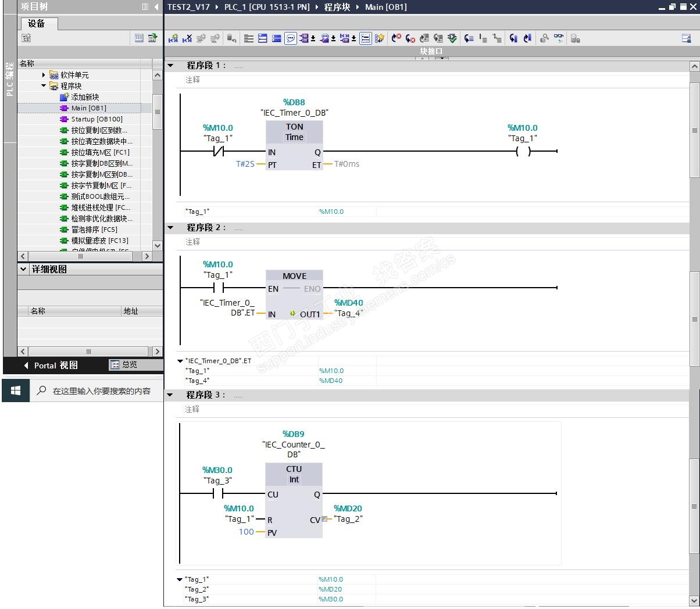The width and height of the screenshot is (700, 609).
Task: Collapse the 程序块 tree node
Action: pos(44,85)
